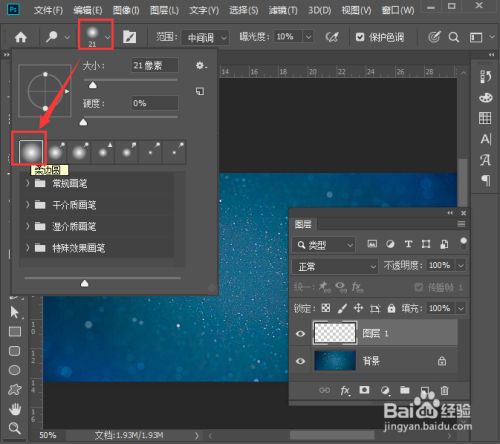Filter layers by pixel layers
Screen dimensions: 500x444
(372, 244)
